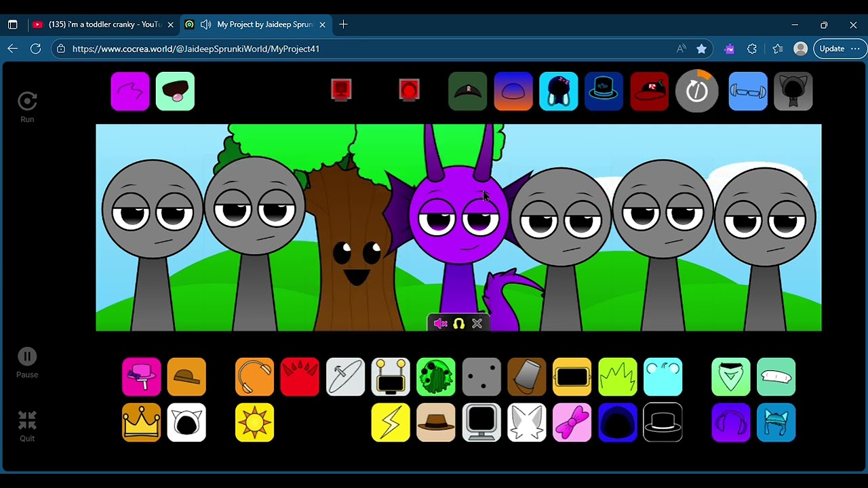Go back to previous page

pyautogui.click(x=12, y=49)
